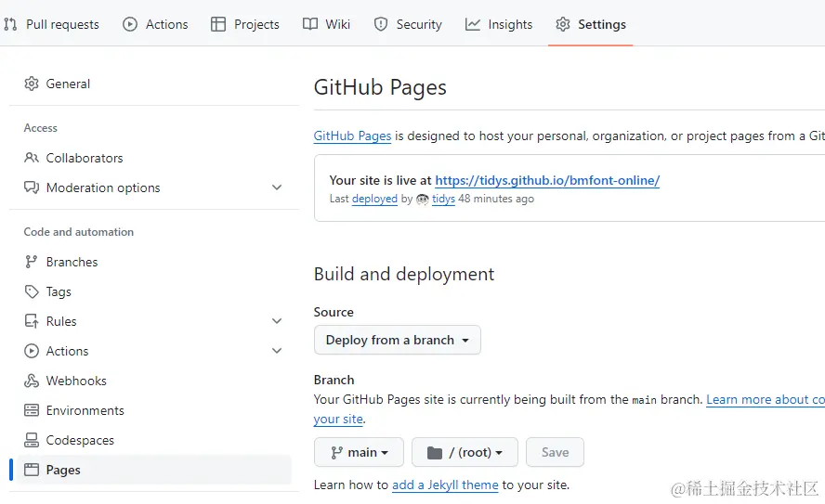825x504 pixels.
Task: Click the Collaborators people icon
Action: pyautogui.click(x=32, y=158)
